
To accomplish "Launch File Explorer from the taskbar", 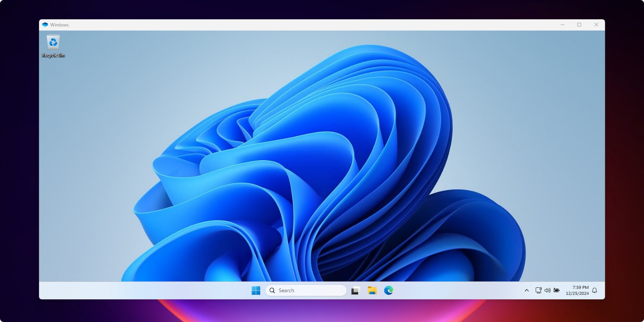I will point(372,290).
